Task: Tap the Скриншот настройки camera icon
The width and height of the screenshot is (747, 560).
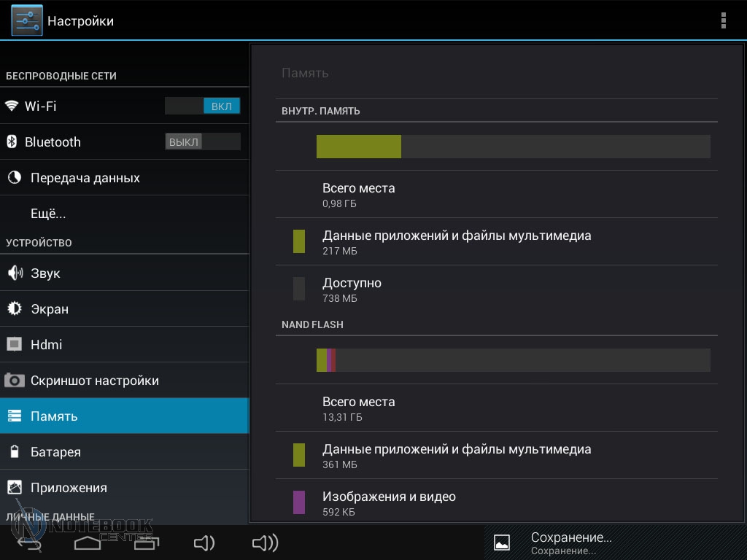Action: coord(14,381)
